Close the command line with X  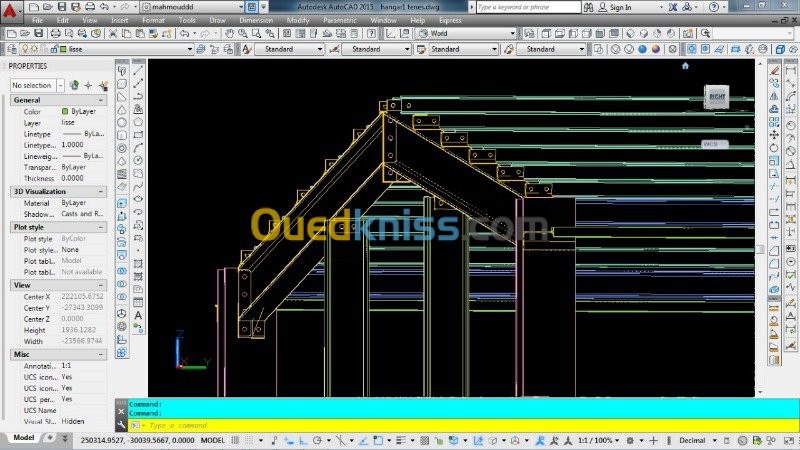121,411
